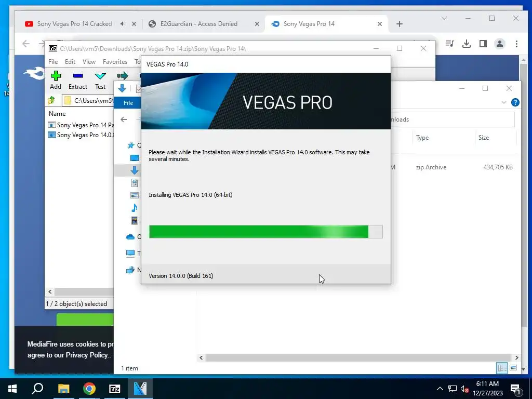Mute the YouTube tab audio icon
Image resolution: width=532 pixels, height=399 pixels.
(x=123, y=24)
